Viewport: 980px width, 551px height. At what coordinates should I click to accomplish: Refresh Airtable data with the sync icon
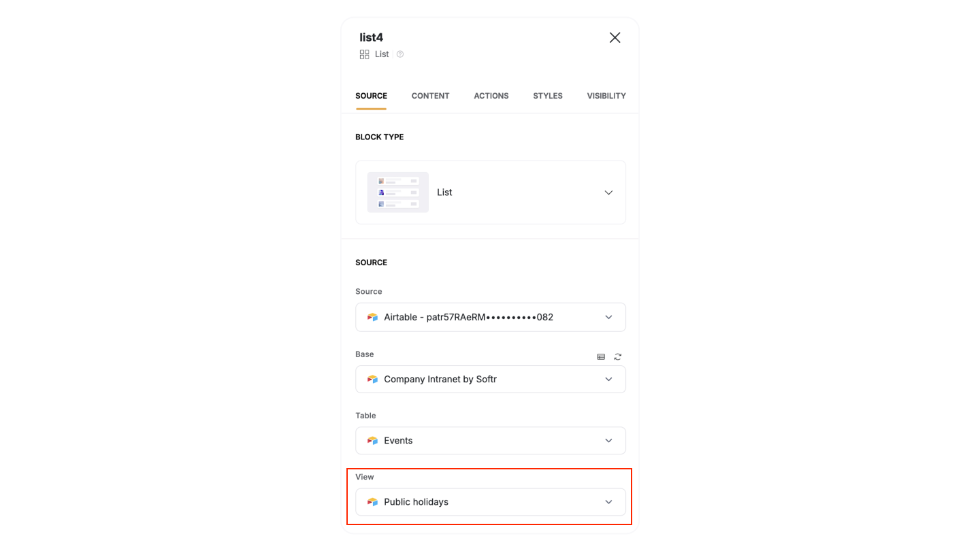tap(617, 356)
